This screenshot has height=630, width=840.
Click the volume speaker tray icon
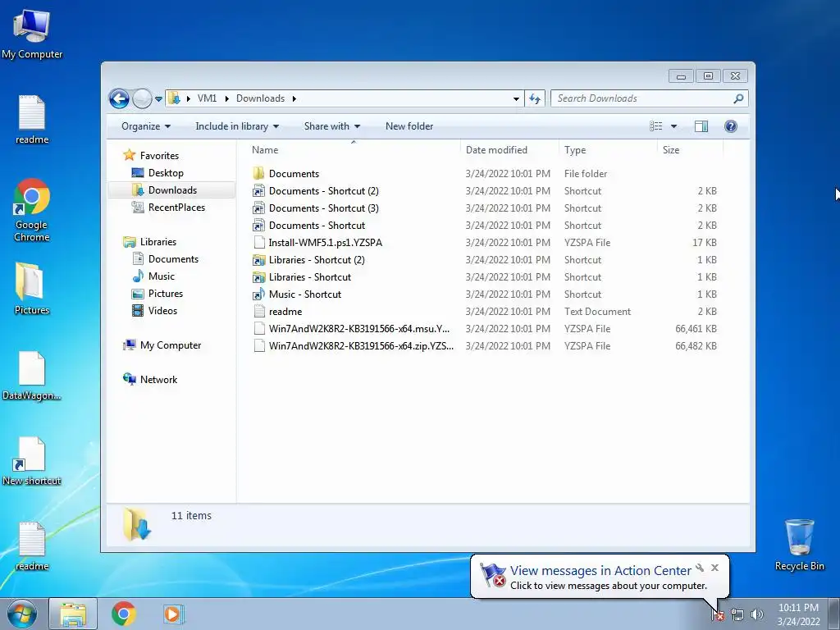pos(756,614)
